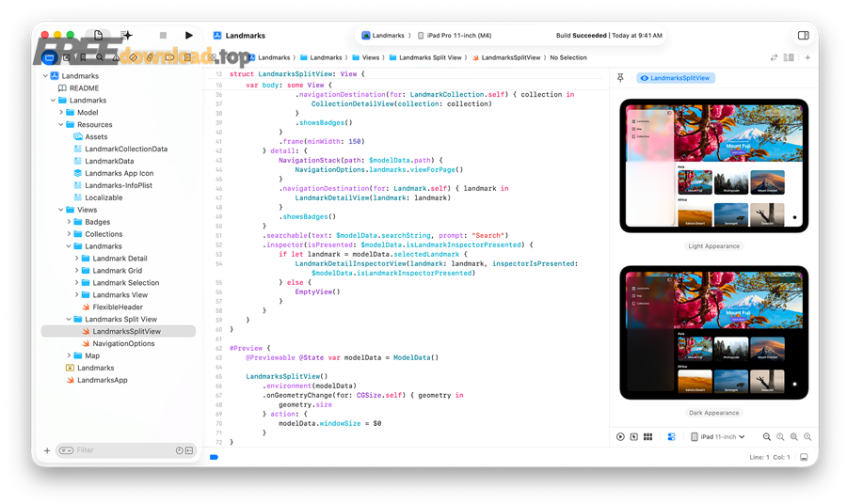Open the iPad 11-inch device dropdown
The height and width of the screenshot is (504, 847).
point(718,436)
